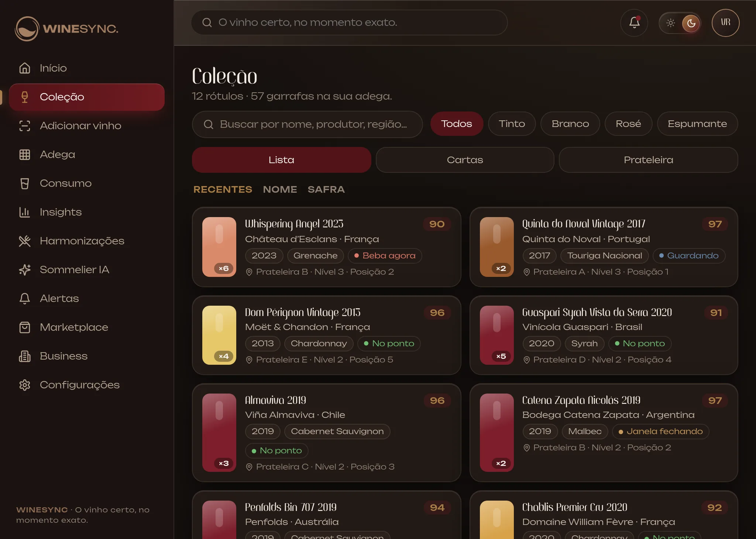Switch to Lista view tab
This screenshot has width=756, height=539.
281,160
